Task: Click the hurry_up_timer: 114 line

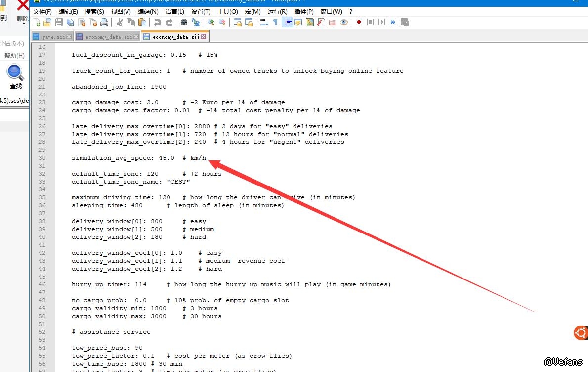Action: [231, 284]
